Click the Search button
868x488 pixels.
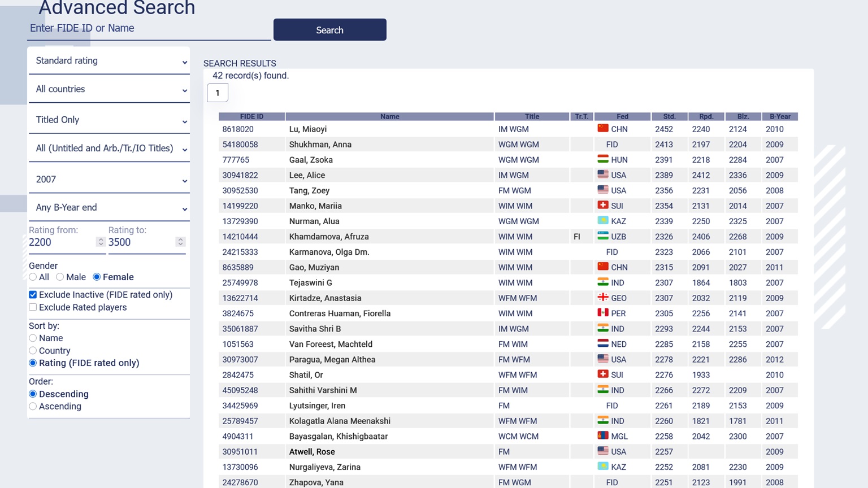pos(330,30)
